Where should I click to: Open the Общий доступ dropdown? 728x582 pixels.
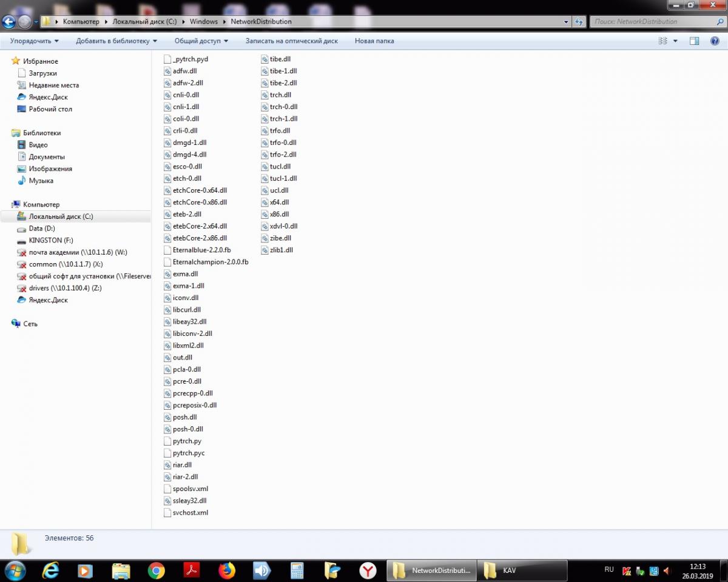point(201,41)
